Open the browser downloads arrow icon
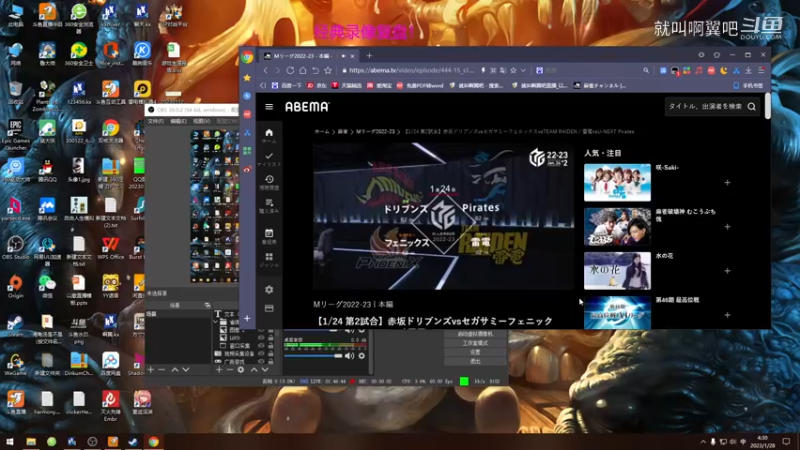Image resolution: width=800 pixels, height=450 pixels. (748, 70)
